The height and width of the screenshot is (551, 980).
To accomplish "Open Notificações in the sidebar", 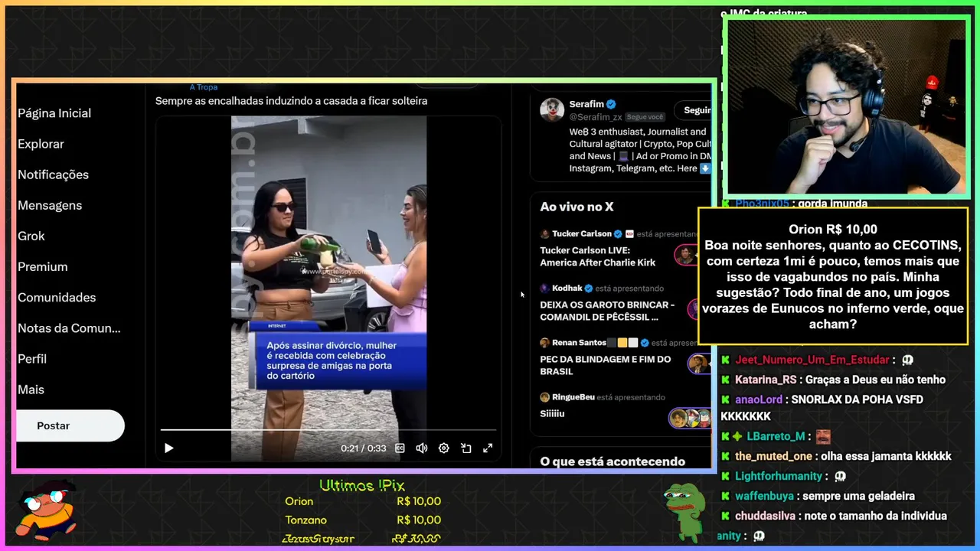I will tap(53, 174).
